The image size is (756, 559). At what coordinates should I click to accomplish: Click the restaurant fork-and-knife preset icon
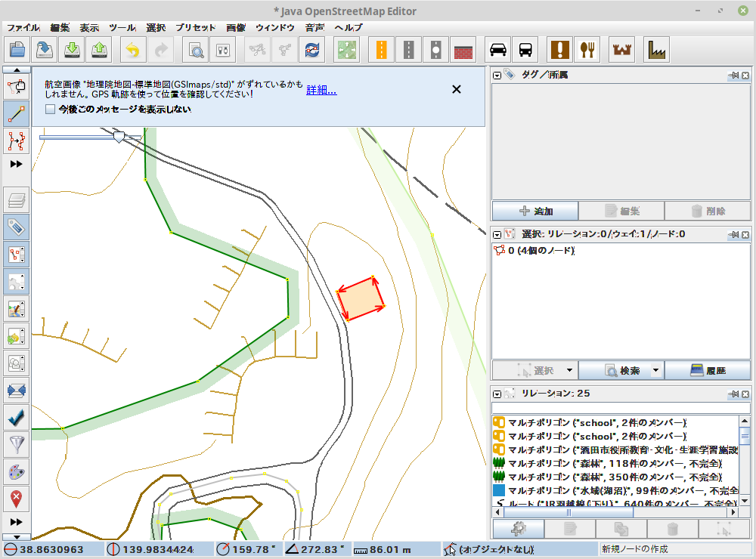tap(587, 50)
